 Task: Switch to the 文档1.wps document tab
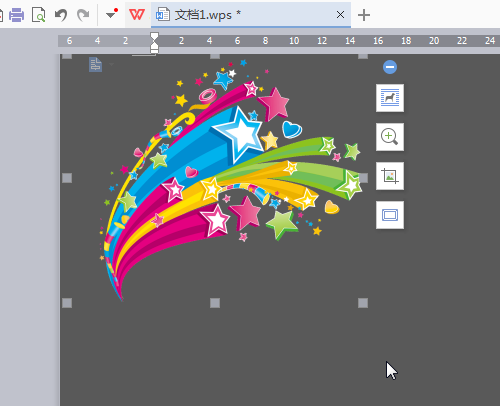click(251, 15)
